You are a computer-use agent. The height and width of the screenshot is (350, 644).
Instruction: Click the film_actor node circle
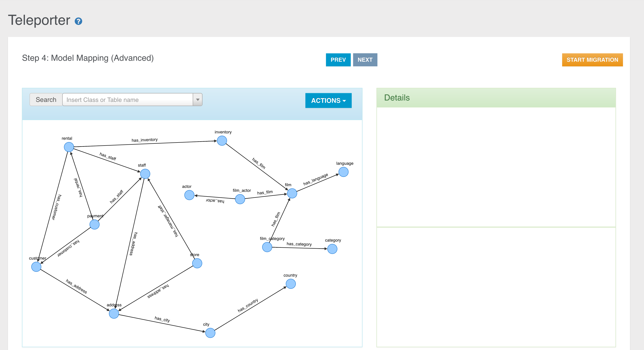pyautogui.click(x=240, y=199)
